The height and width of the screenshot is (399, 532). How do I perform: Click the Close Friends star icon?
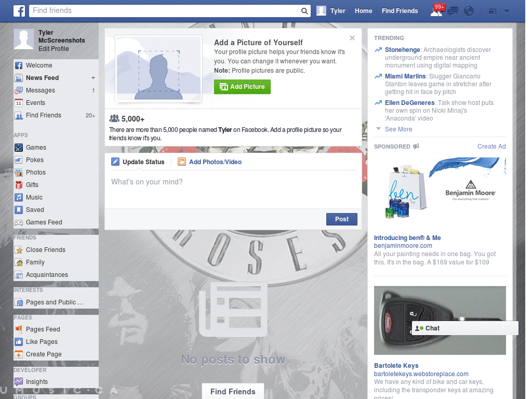[19, 250]
